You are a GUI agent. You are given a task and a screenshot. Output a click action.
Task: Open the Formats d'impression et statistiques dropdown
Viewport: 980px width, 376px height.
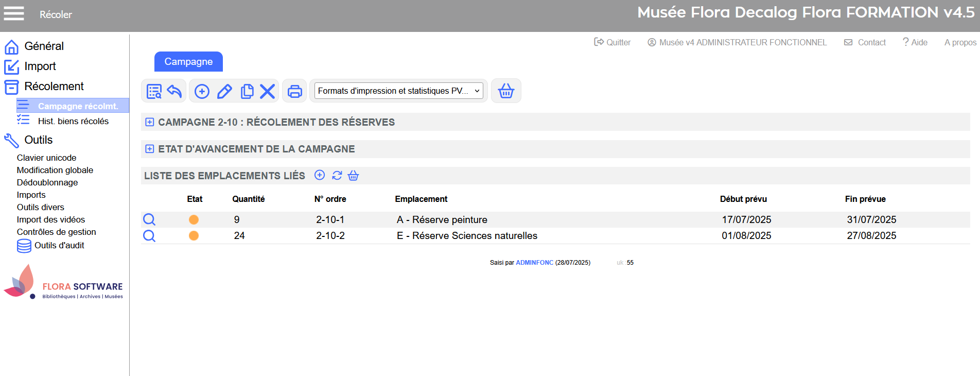point(398,91)
